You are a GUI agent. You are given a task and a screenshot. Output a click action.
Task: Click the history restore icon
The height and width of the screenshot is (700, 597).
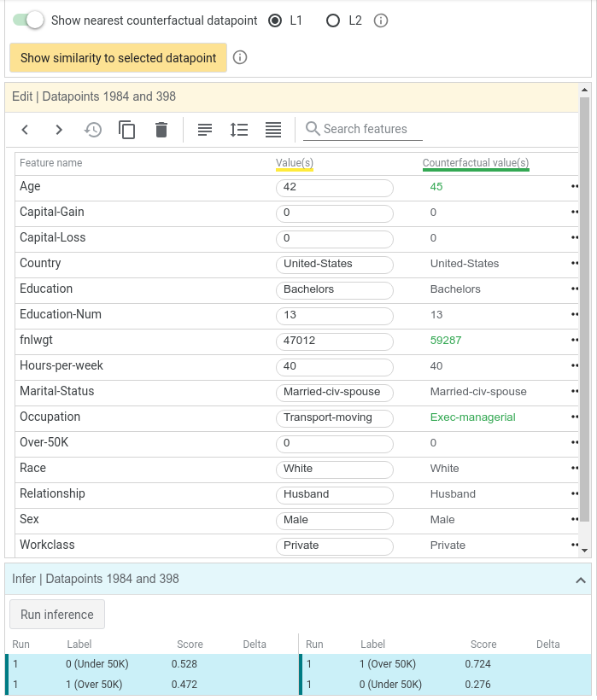[93, 130]
